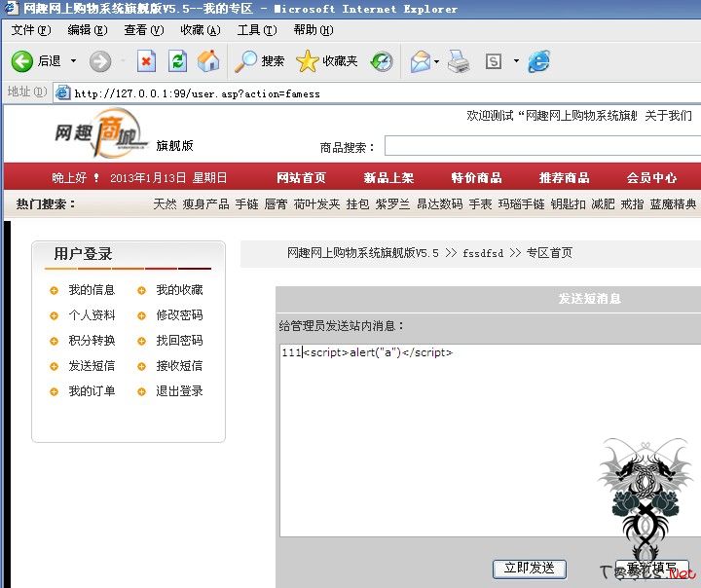Screen dimensions: 701x588
Task: Open 积分转换 in user menu
Action: click(92, 341)
